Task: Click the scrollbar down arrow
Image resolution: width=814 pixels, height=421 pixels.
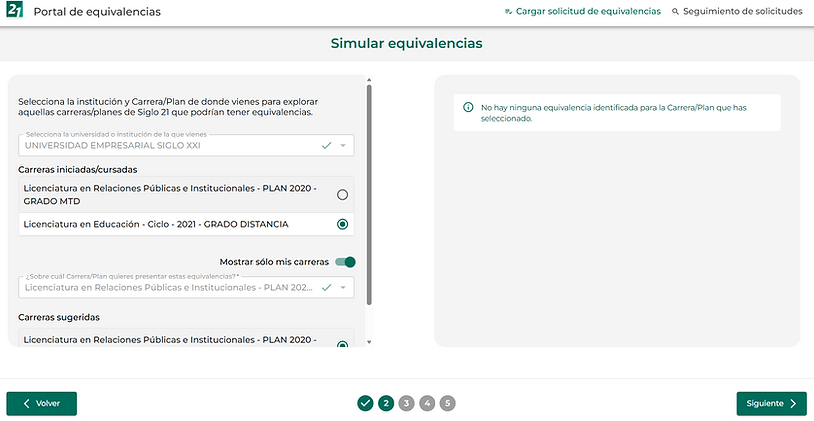Action: coord(369,342)
